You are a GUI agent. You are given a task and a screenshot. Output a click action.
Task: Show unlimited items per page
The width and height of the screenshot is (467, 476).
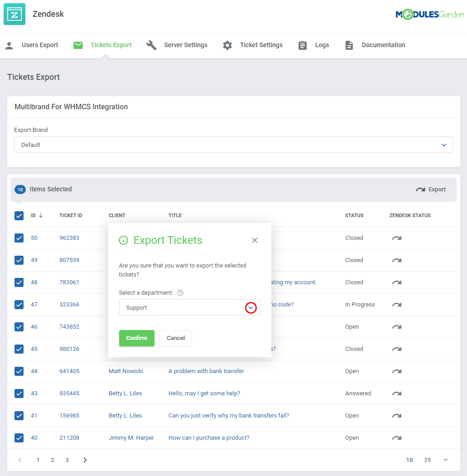[x=445, y=460]
